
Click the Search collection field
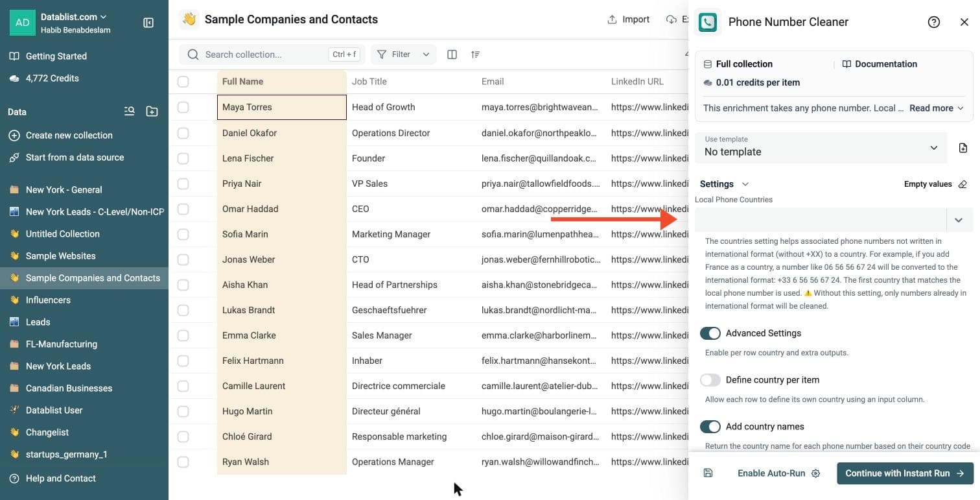272,54
